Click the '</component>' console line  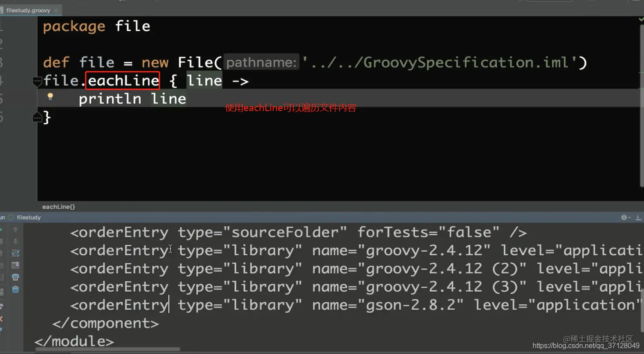(106, 323)
